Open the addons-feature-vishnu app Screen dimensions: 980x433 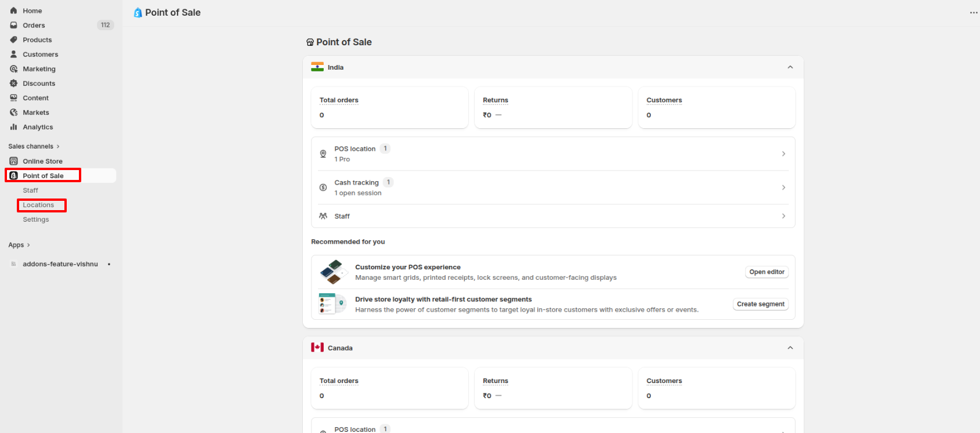pos(60,264)
